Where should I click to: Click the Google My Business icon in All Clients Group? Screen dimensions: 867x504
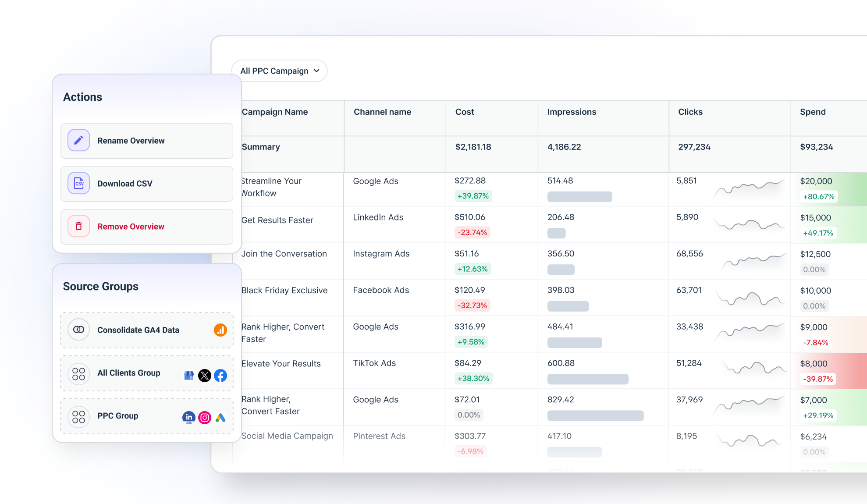(x=188, y=375)
